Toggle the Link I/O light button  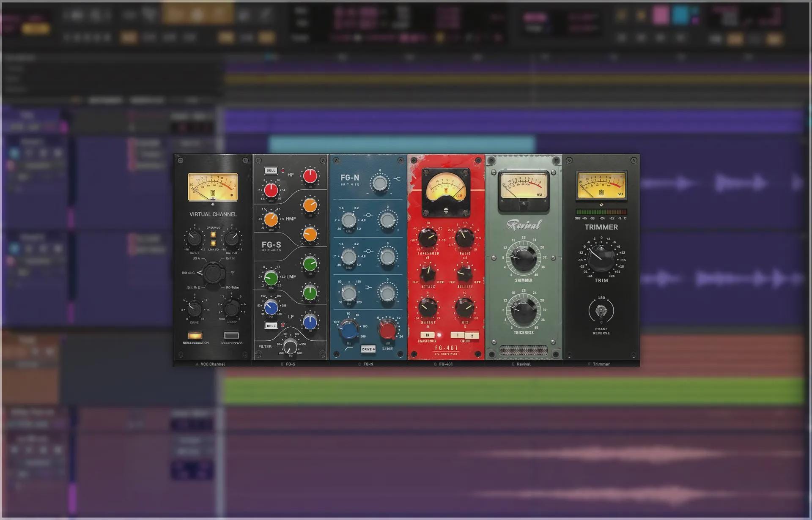click(213, 243)
